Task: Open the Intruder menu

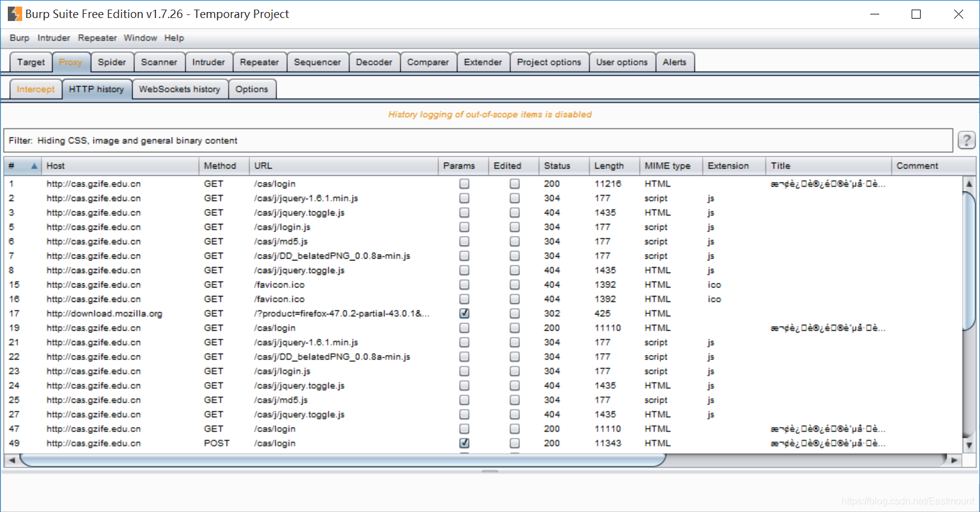Action: [53, 38]
